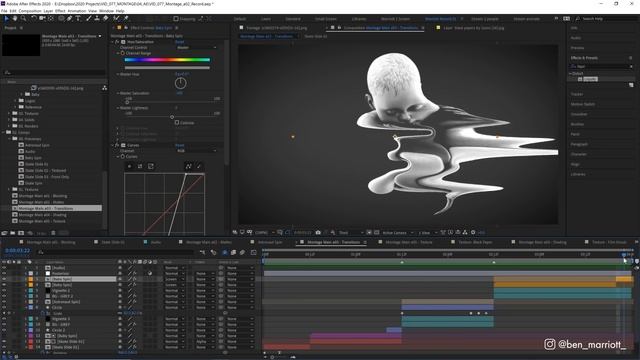Select the Unified Camera tool

tap(42, 18)
